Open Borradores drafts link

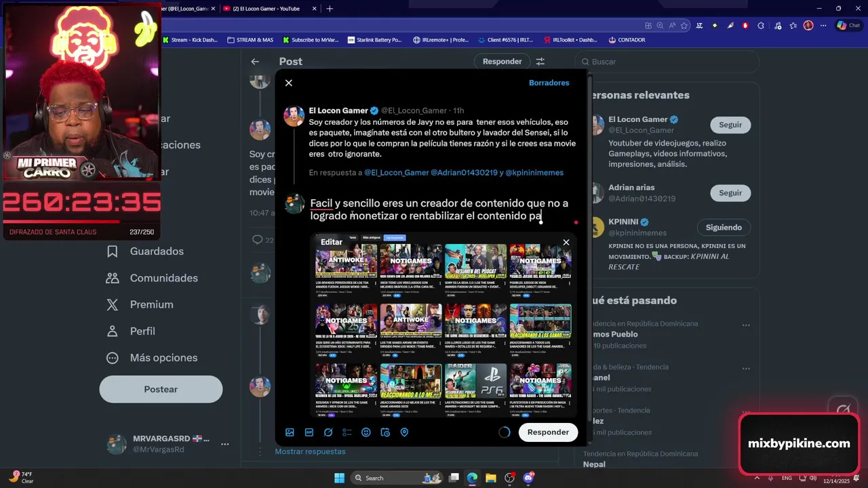point(549,83)
